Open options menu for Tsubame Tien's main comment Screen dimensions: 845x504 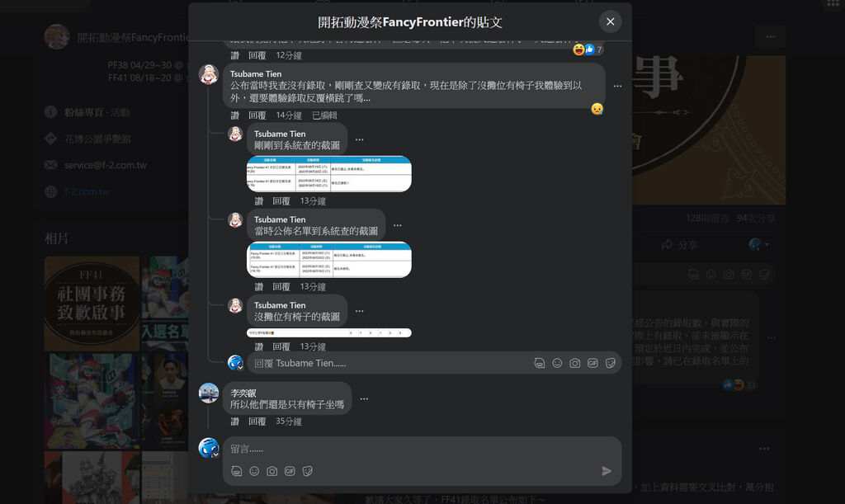(617, 86)
